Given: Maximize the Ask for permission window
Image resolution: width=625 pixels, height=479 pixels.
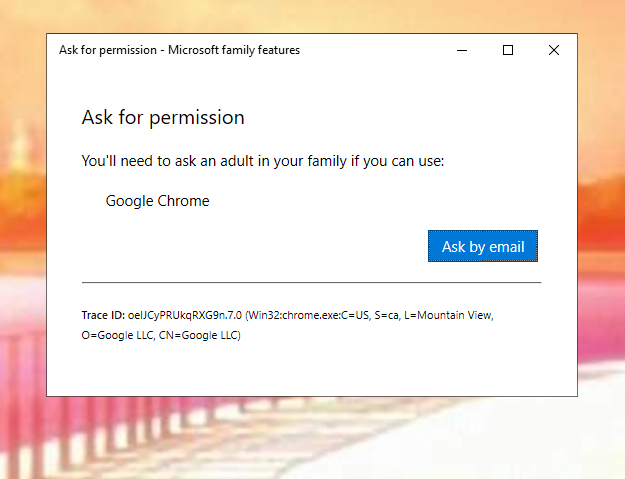Looking at the screenshot, I should tap(508, 50).
